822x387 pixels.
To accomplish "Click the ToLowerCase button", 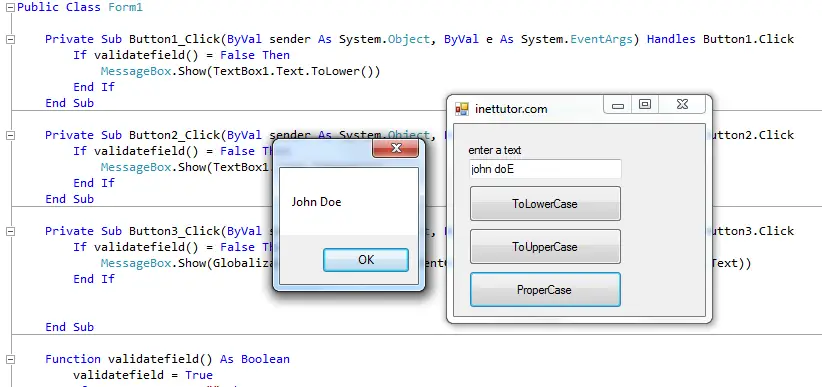I will [545, 203].
